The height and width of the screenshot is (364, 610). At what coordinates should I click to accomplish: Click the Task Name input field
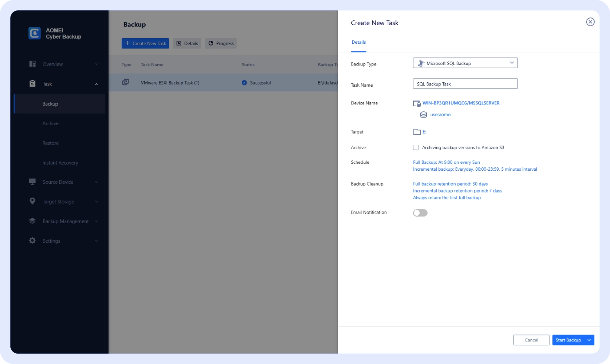pyautogui.click(x=465, y=84)
